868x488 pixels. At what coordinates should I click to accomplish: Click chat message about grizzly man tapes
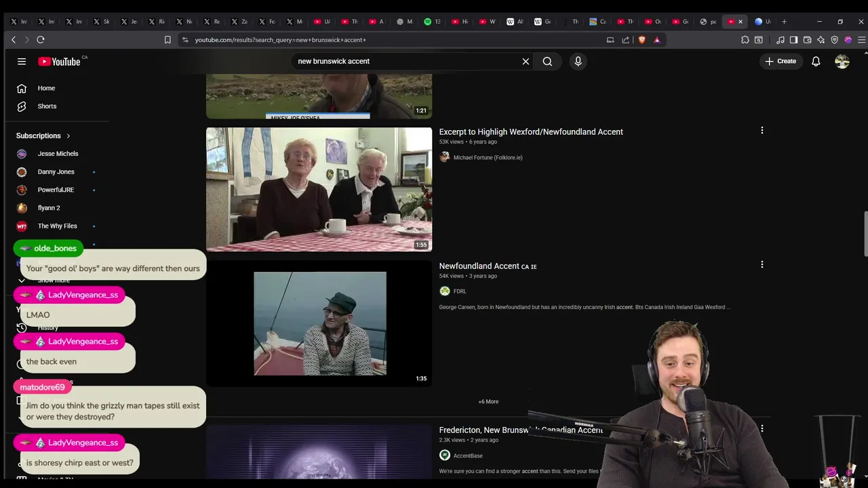point(113,411)
